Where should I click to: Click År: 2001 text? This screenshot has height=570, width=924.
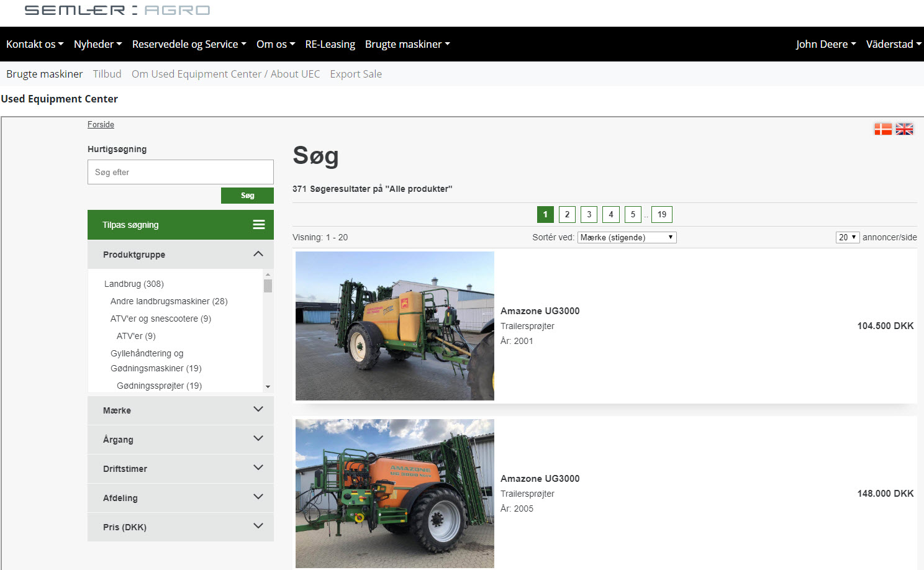tap(517, 341)
